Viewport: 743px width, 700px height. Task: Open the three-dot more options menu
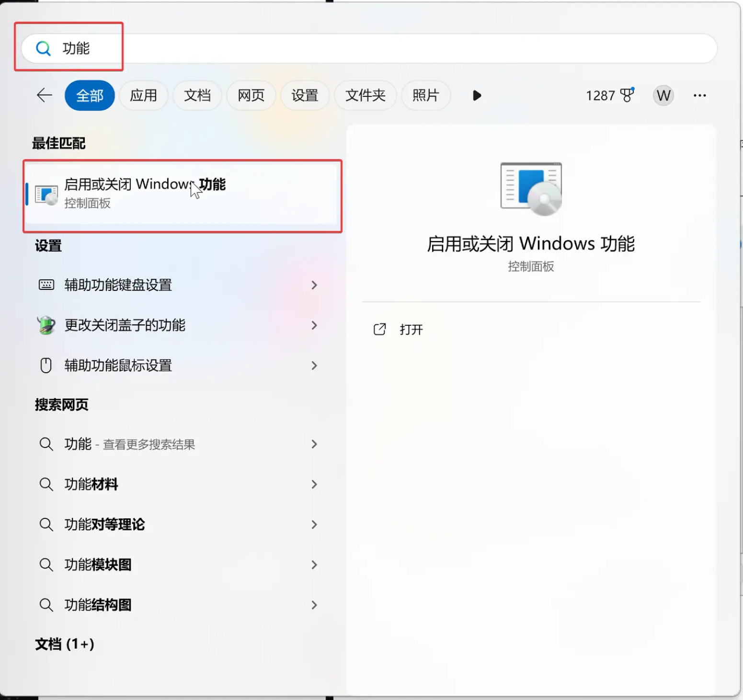[x=699, y=95]
